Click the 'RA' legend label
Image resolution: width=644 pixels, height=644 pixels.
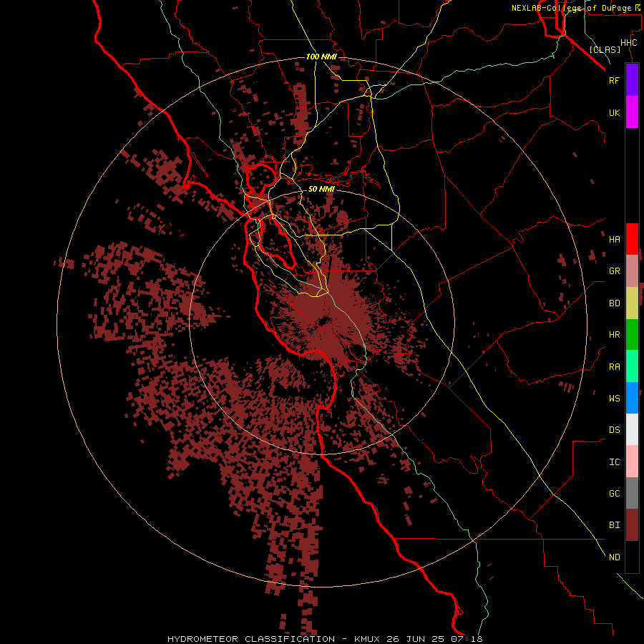coord(614,367)
